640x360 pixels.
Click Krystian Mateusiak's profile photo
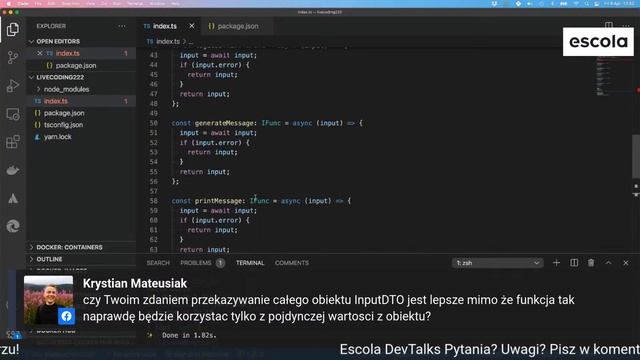click(x=49, y=300)
